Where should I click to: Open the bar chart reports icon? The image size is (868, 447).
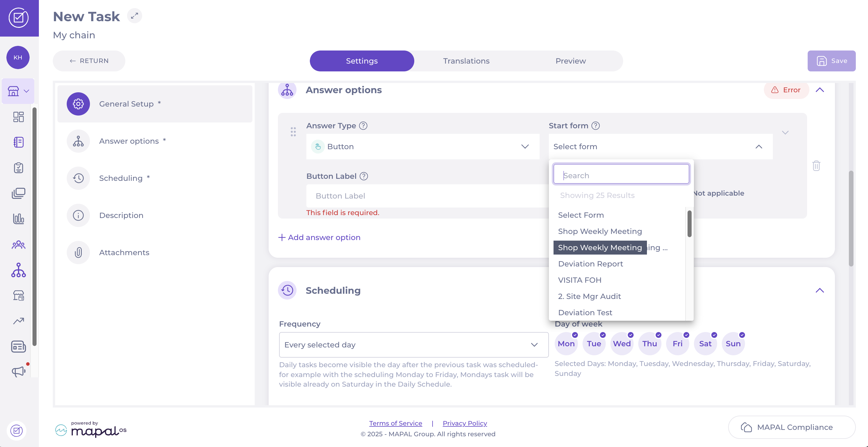coord(19,219)
